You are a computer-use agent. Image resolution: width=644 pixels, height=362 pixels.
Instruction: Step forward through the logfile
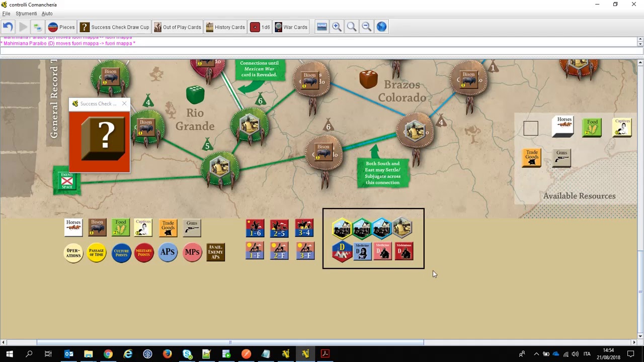click(23, 27)
